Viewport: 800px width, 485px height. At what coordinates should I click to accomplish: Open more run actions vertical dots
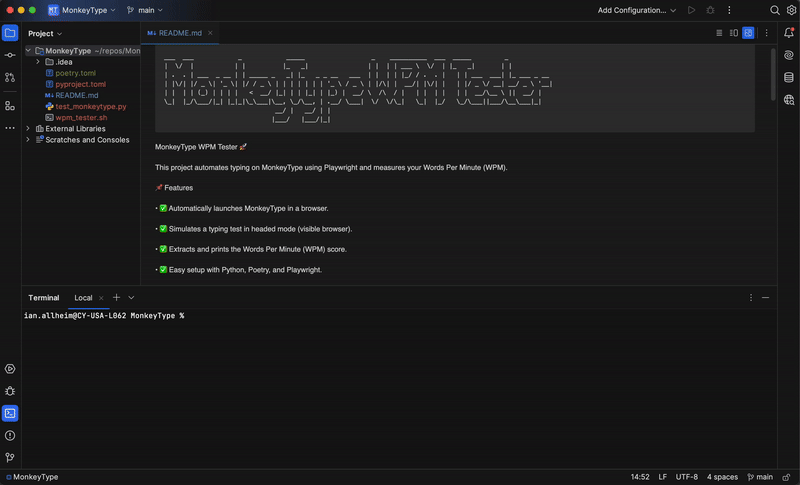point(729,10)
